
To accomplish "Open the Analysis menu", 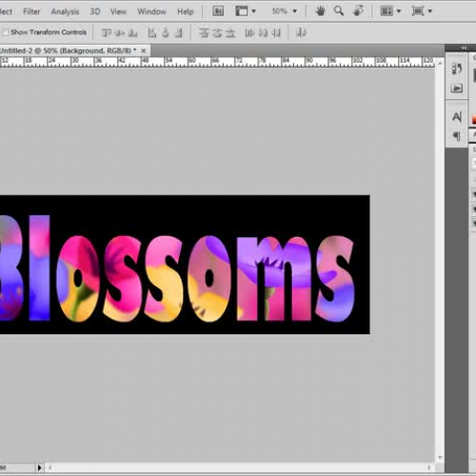I will pyautogui.click(x=65, y=11).
